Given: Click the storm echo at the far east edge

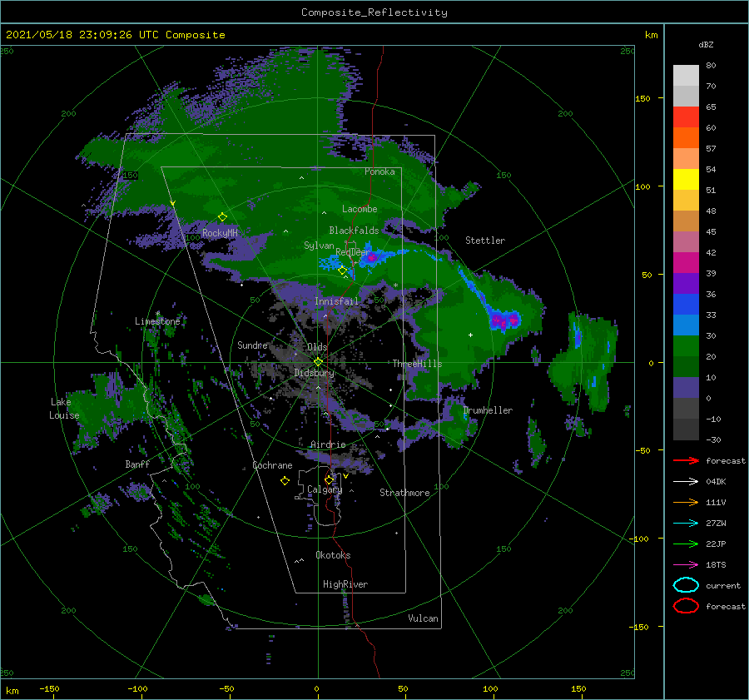Looking at the screenshot, I should [585, 360].
